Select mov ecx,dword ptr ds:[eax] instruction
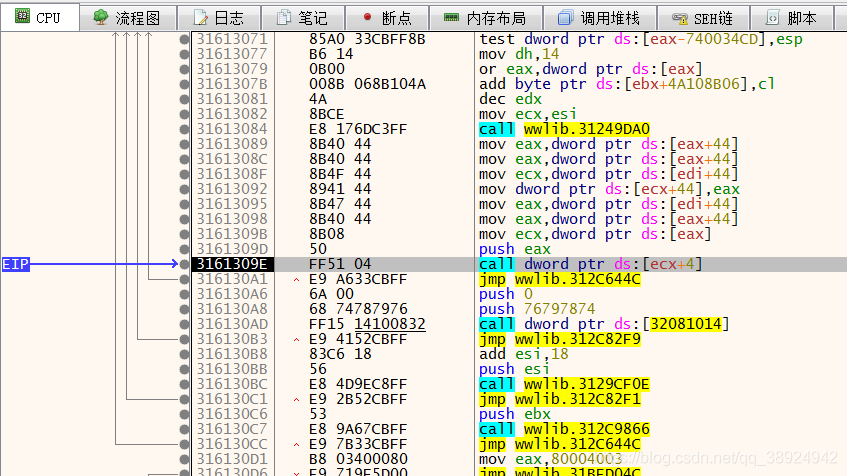This screenshot has width=847, height=476. [x=595, y=234]
